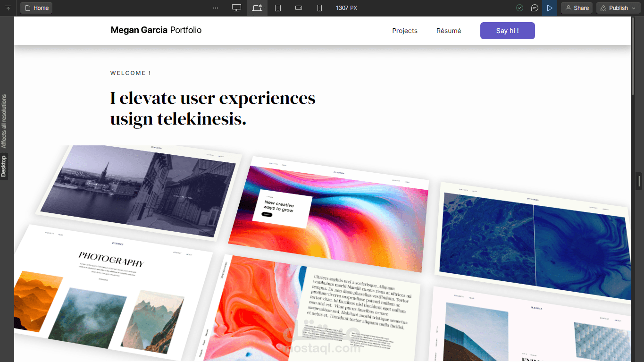Open the Projects nav link
Image resolution: width=644 pixels, height=362 pixels.
tap(405, 31)
